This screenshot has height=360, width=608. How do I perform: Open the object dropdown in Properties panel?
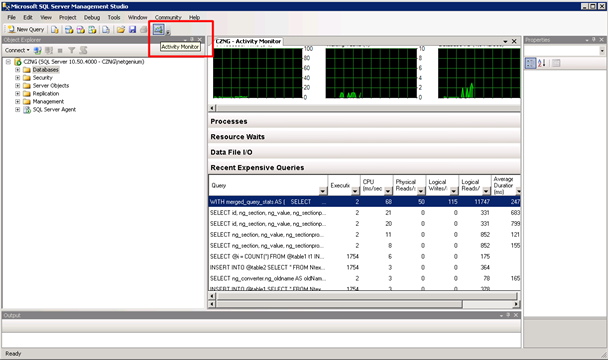click(x=601, y=51)
